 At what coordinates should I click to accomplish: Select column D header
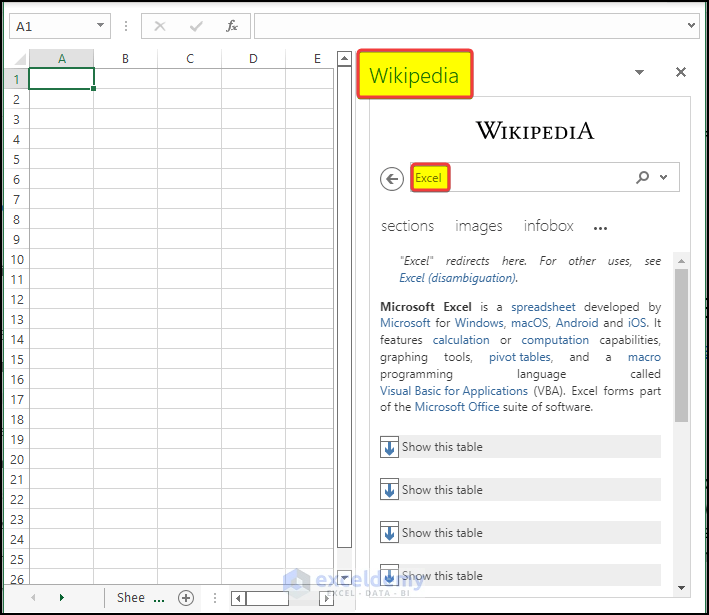tap(253, 59)
